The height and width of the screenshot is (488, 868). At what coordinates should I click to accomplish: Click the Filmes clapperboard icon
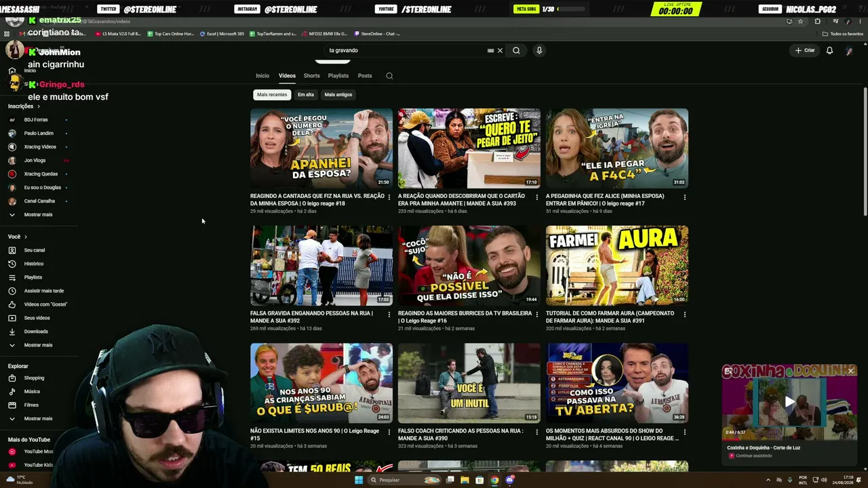[x=12, y=405]
